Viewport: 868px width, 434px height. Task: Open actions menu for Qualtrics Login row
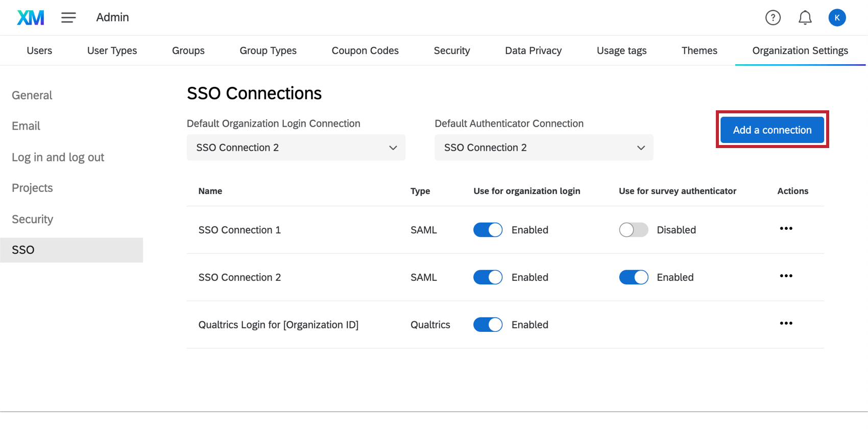(786, 324)
